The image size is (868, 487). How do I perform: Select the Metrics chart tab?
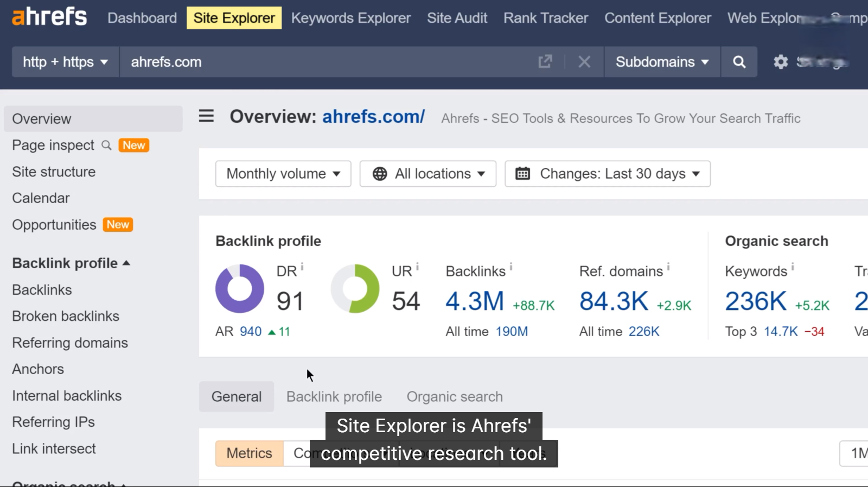pyautogui.click(x=250, y=453)
